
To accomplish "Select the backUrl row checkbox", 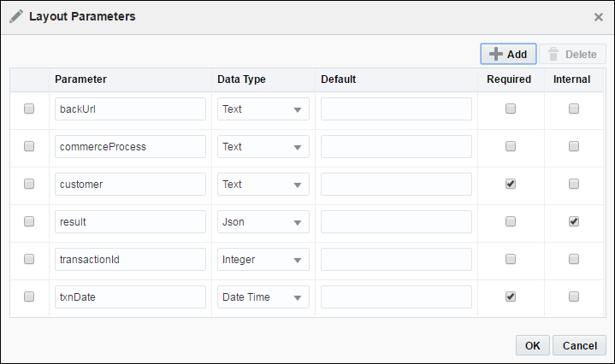I will point(29,109).
